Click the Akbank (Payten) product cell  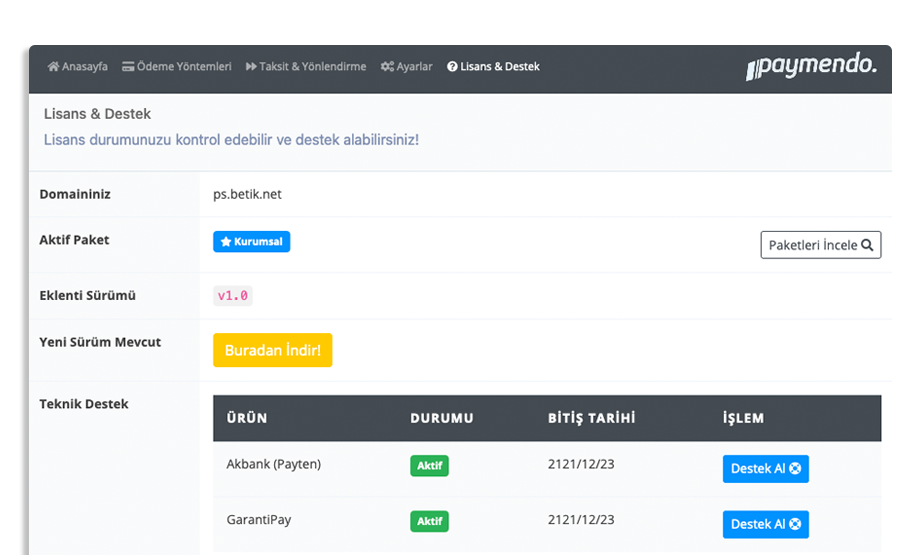[273, 464]
